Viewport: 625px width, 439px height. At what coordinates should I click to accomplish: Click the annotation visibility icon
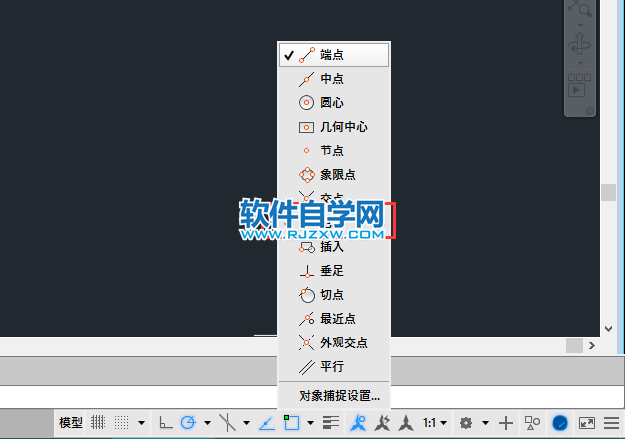coord(358,423)
